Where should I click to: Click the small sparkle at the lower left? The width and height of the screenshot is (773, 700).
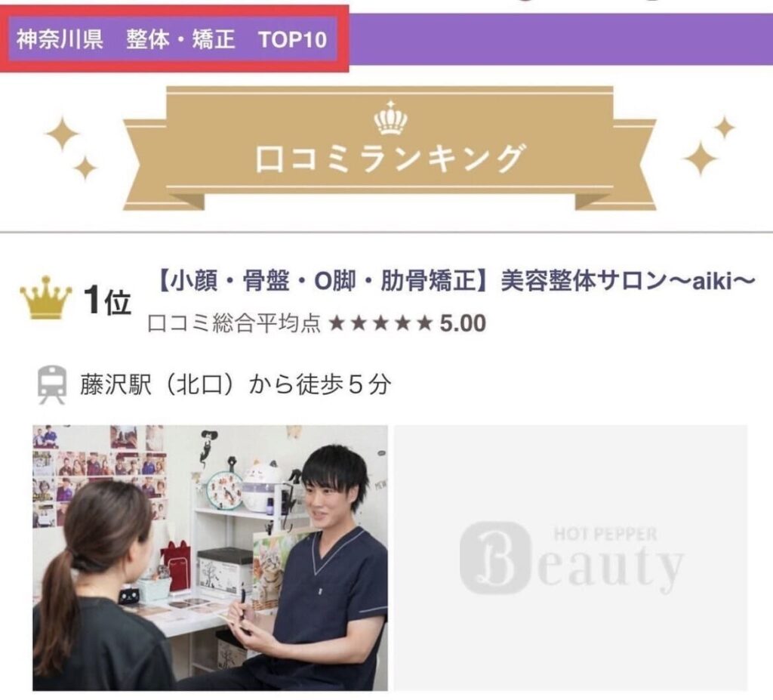coord(85,168)
